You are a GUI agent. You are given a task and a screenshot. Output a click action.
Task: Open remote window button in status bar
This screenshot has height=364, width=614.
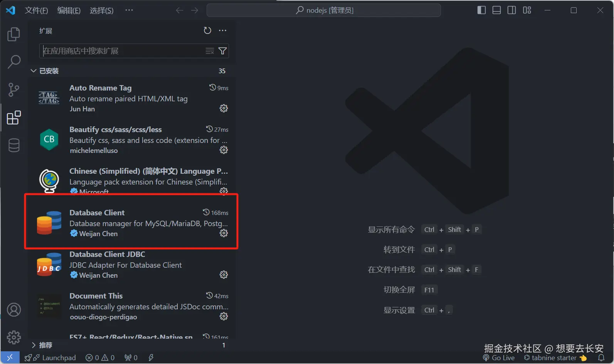point(10,357)
